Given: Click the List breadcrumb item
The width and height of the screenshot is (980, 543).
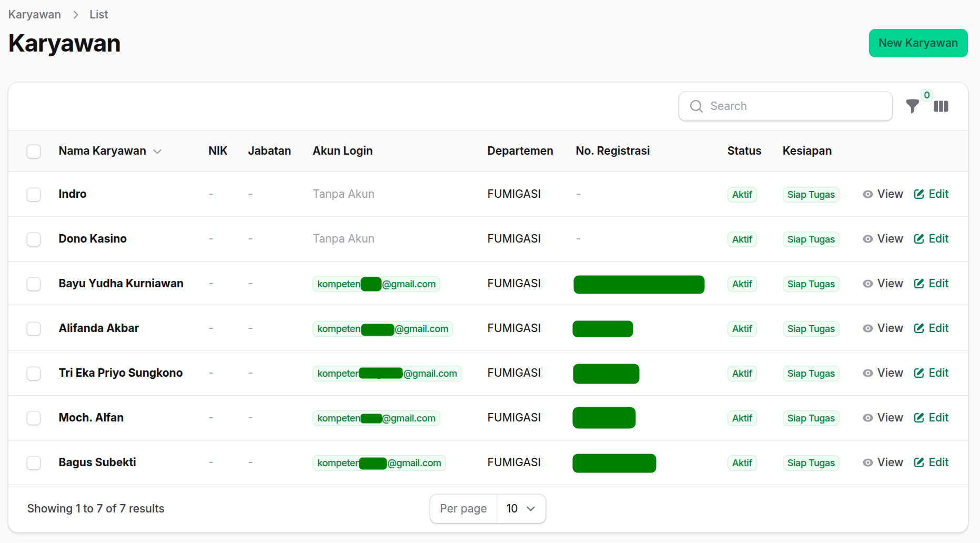Looking at the screenshot, I should 99,15.
